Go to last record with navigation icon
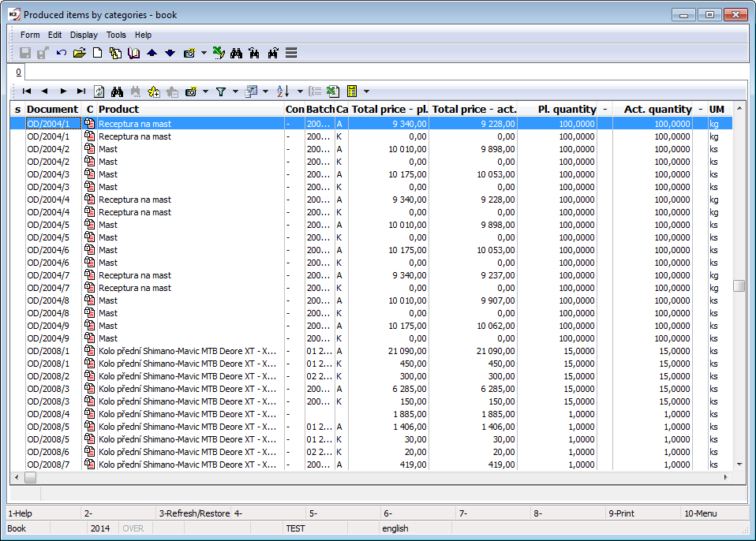Viewport: 756px width, 541px height. coord(81,91)
